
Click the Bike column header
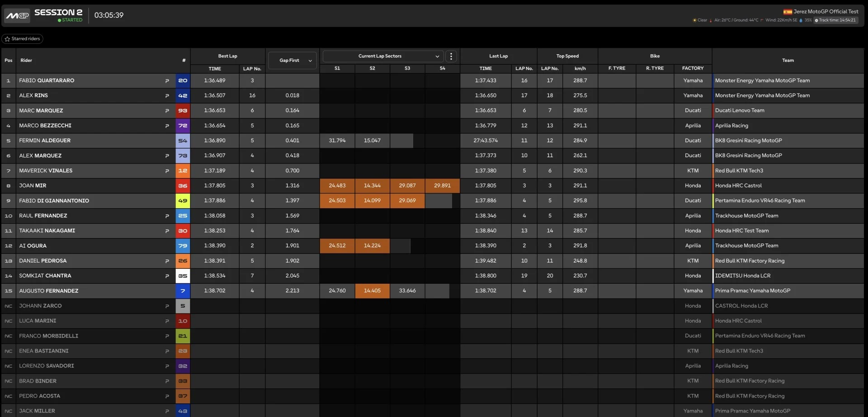[x=655, y=56]
